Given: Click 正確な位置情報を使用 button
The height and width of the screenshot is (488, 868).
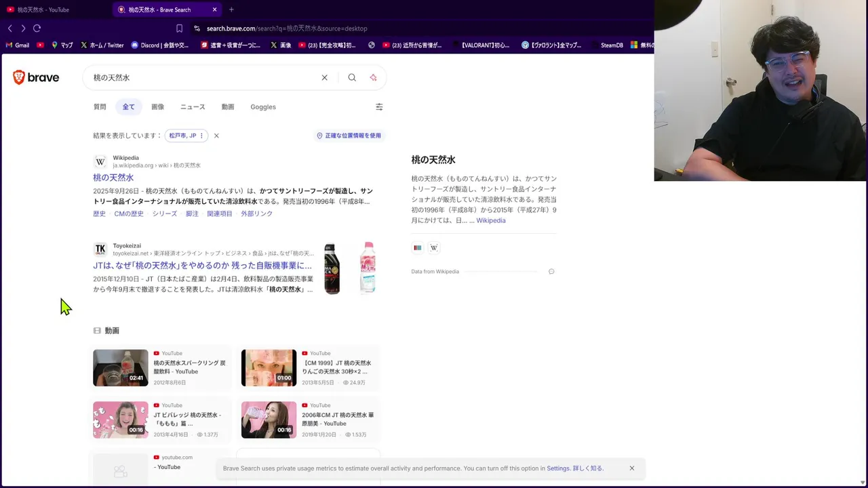Looking at the screenshot, I should pos(349,136).
